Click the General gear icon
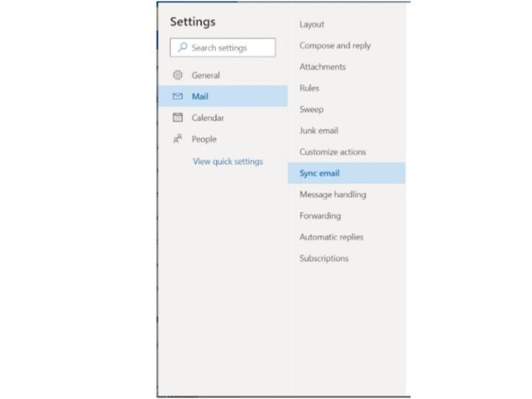Image resolution: width=532 pixels, height=399 pixels. 177,75
